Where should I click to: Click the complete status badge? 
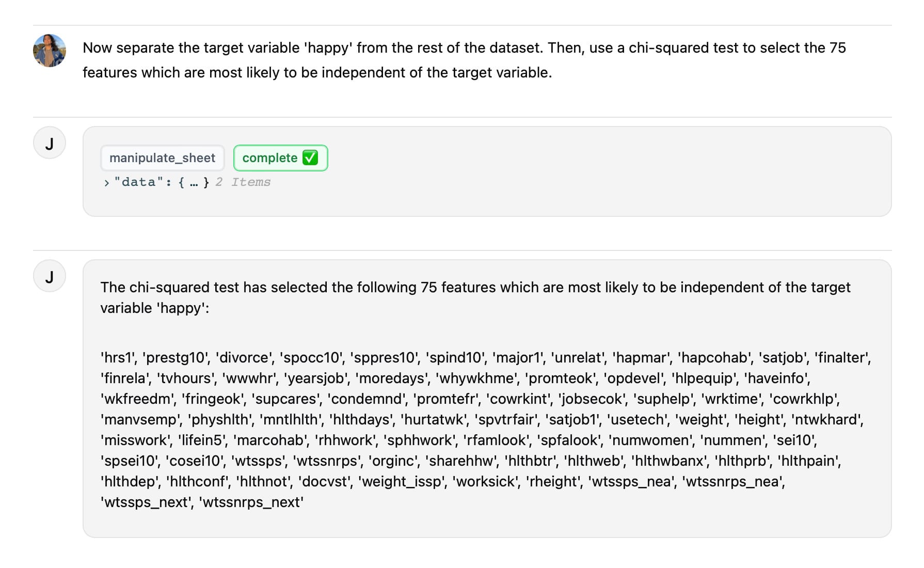(280, 158)
